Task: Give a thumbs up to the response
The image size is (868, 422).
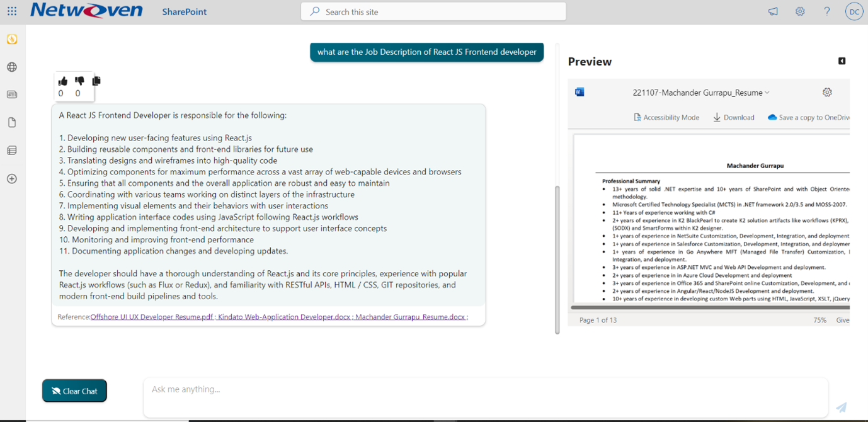Action: click(x=62, y=81)
